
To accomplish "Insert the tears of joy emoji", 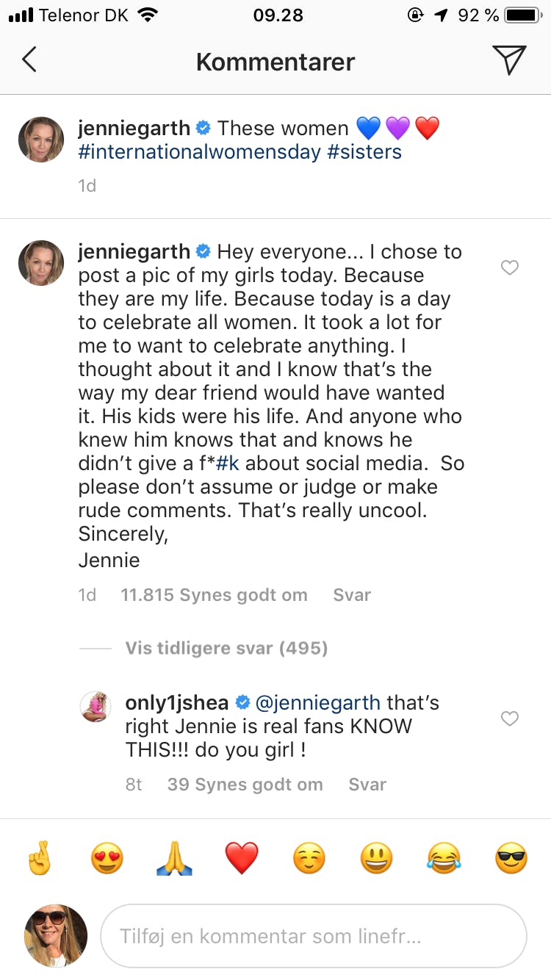I will tap(444, 858).
